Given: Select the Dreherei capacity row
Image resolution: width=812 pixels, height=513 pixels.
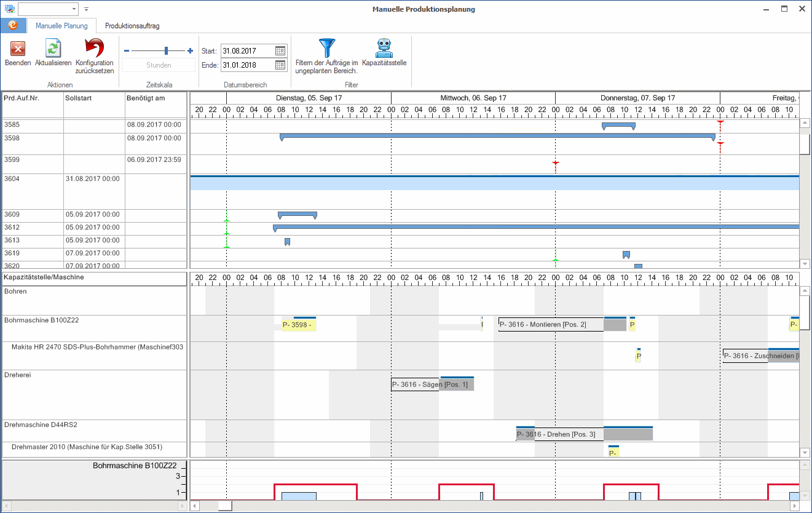Looking at the screenshot, I should tap(95, 394).
